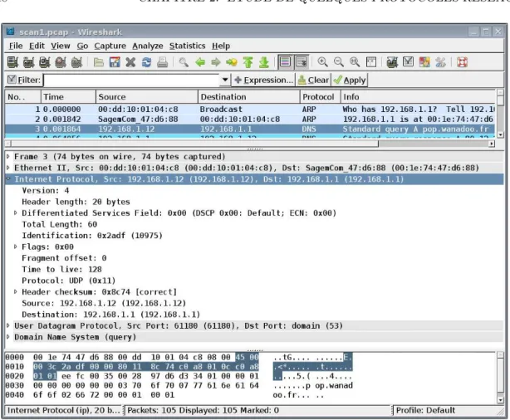Sort packets by Destination column
This screenshot has width=510, height=420.
pyautogui.click(x=249, y=97)
